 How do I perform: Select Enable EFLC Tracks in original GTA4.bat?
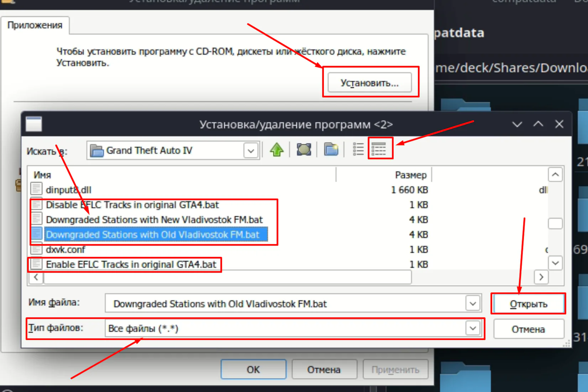click(131, 265)
